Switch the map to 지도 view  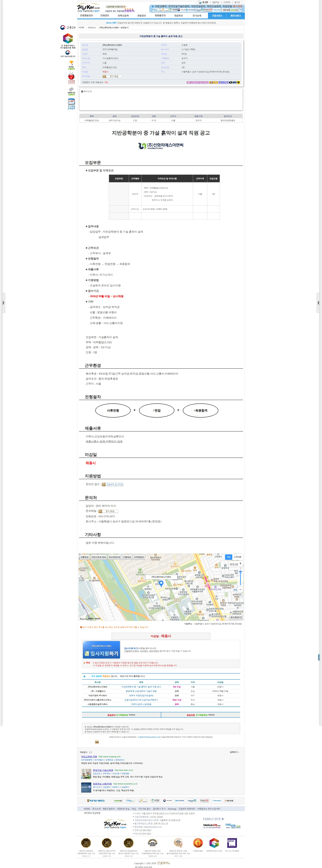[228, 557]
